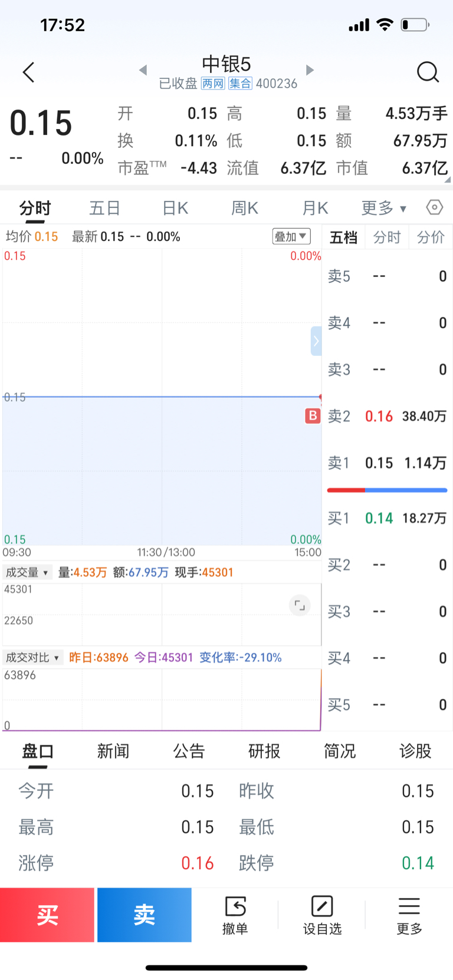Tap the 设自选 add to watchlist icon
Image resolution: width=453 pixels, height=980 pixels.
pyautogui.click(x=322, y=915)
